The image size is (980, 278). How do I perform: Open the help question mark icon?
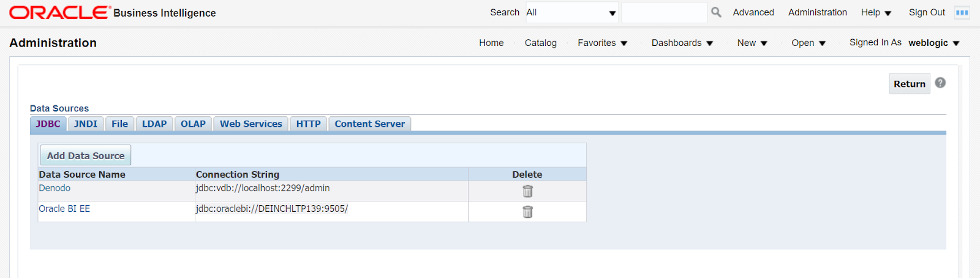940,83
